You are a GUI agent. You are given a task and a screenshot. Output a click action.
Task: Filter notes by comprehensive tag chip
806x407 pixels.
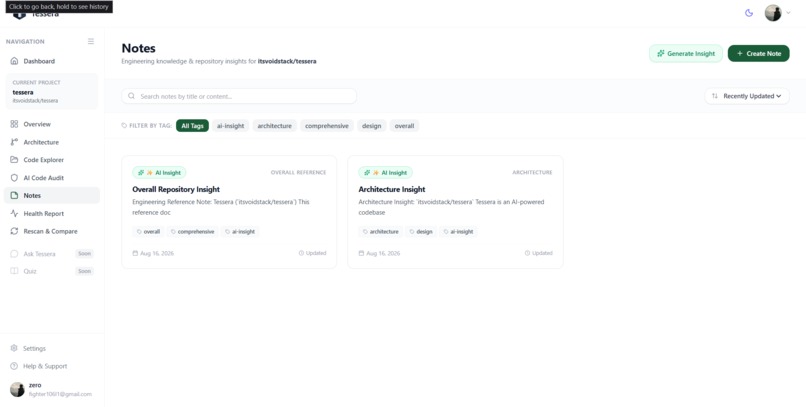pos(327,126)
